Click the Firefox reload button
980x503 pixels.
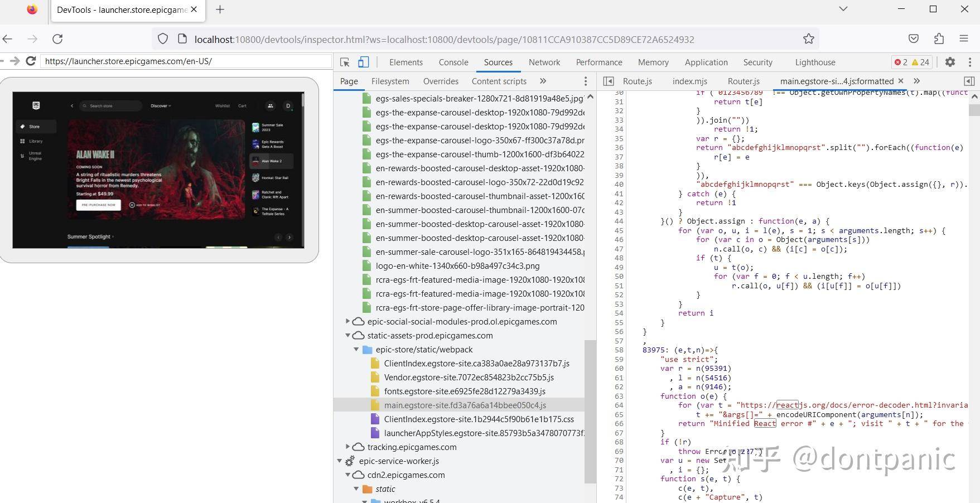tap(57, 39)
